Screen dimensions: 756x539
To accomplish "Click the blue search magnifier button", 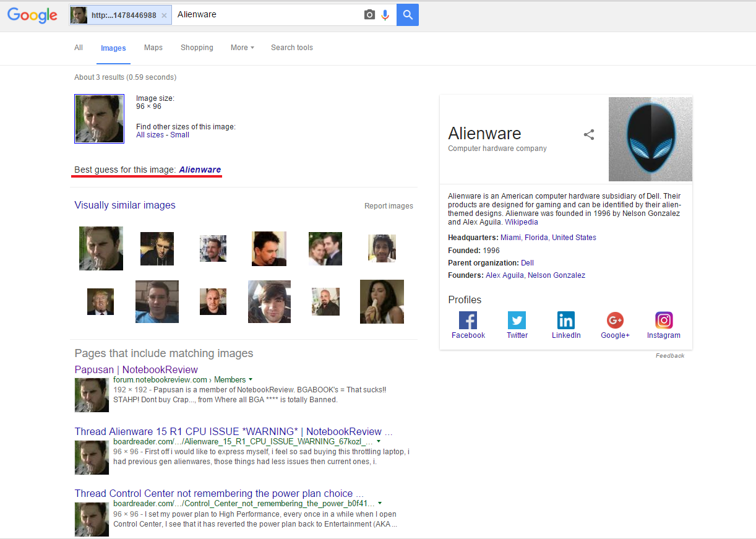I will pos(408,15).
